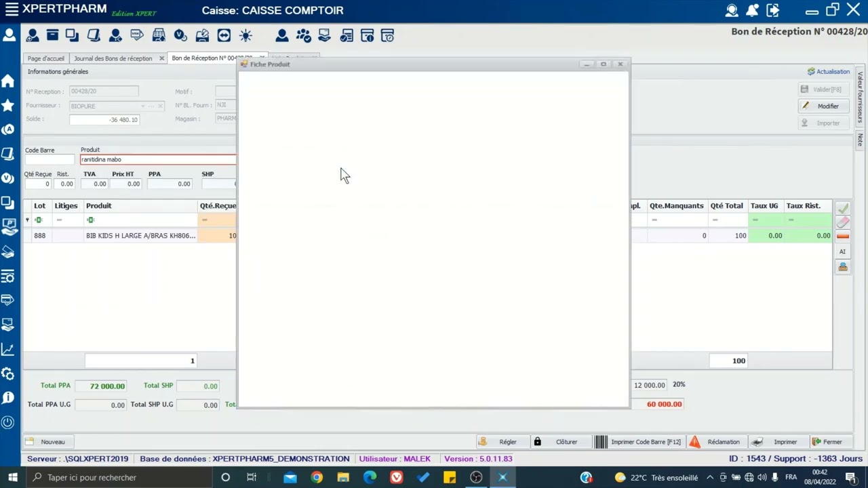Open File Explorer from the taskbar
868x488 pixels.
[x=343, y=477]
